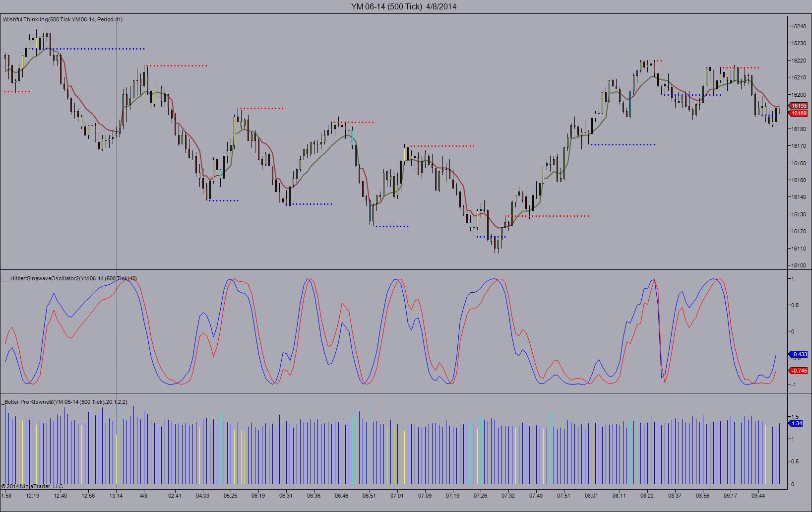This screenshot has height=512, width=812.
Task: Click the 07:51 time axis label
Action: point(563,495)
